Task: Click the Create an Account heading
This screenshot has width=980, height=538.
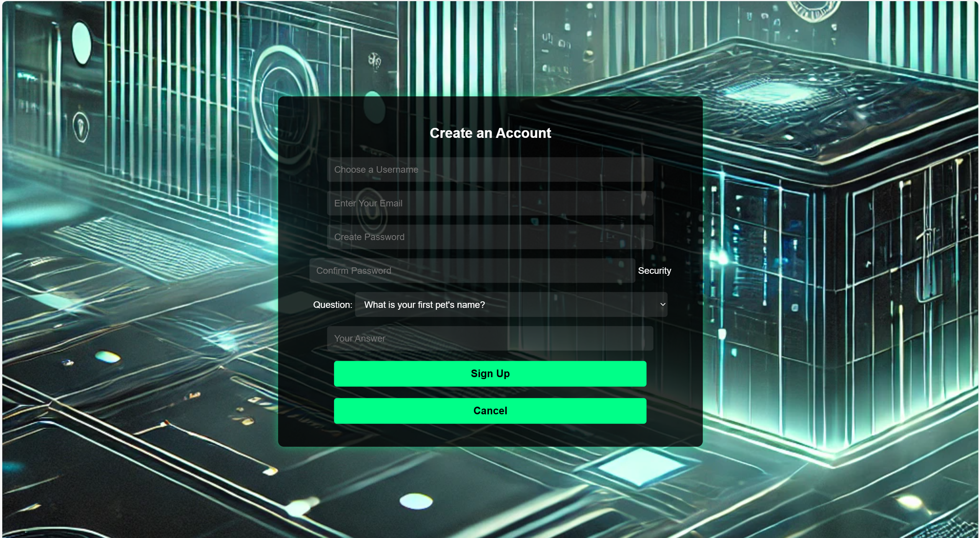Action: tap(490, 133)
